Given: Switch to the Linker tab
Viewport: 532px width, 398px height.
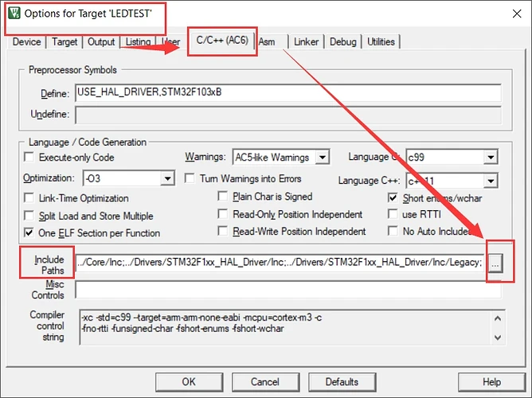Looking at the screenshot, I should [306, 41].
